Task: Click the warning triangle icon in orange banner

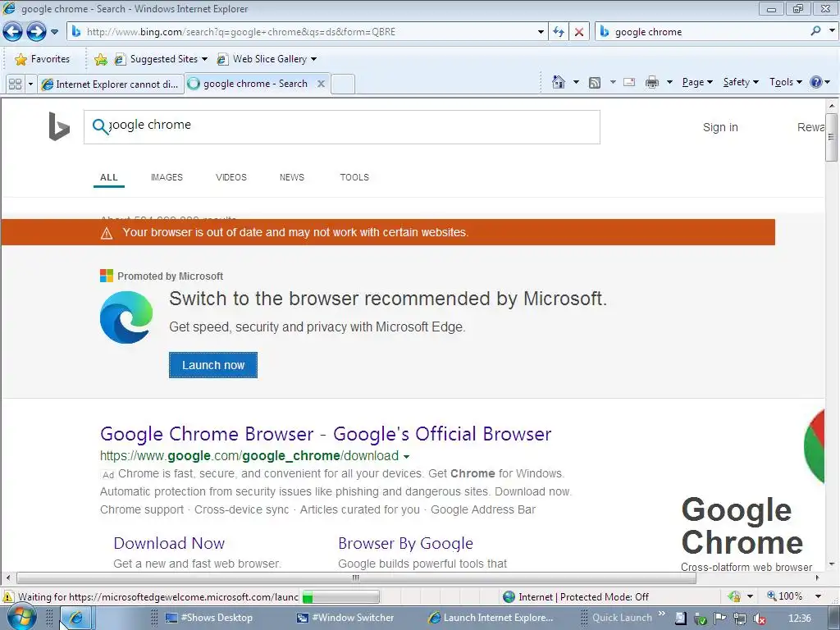Action: (x=107, y=233)
